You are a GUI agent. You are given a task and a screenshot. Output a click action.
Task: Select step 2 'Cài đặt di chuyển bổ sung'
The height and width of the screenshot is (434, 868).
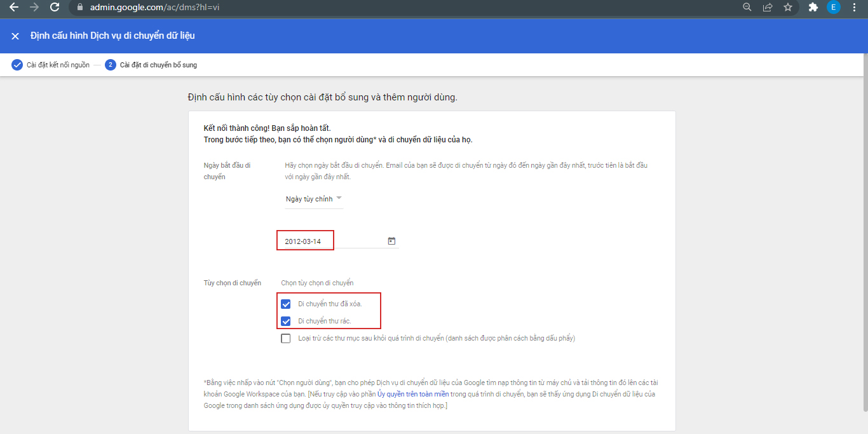coord(151,65)
